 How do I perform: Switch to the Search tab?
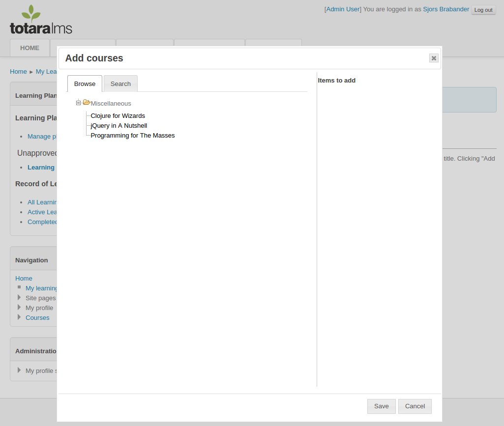(120, 84)
